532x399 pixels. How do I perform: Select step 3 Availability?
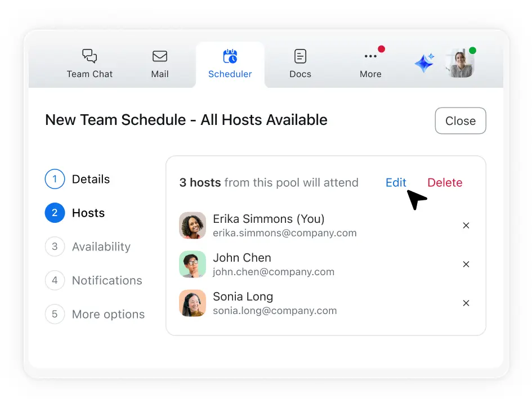(101, 246)
